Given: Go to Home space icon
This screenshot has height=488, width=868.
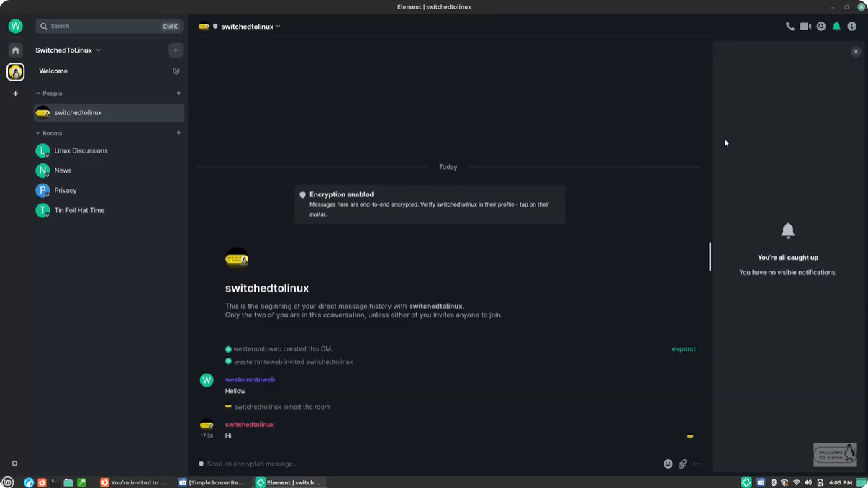Looking at the screenshot, I should tap(15, 50).
